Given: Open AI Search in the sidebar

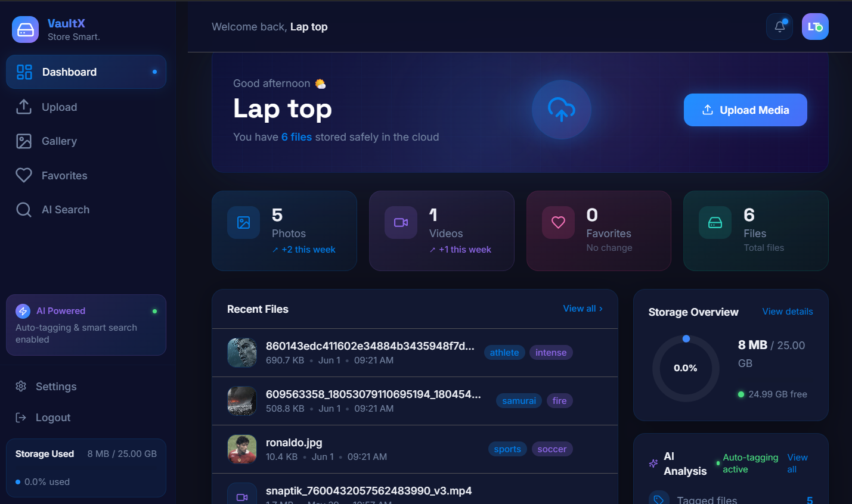Looking at the screenshot, I should [86, 210].
